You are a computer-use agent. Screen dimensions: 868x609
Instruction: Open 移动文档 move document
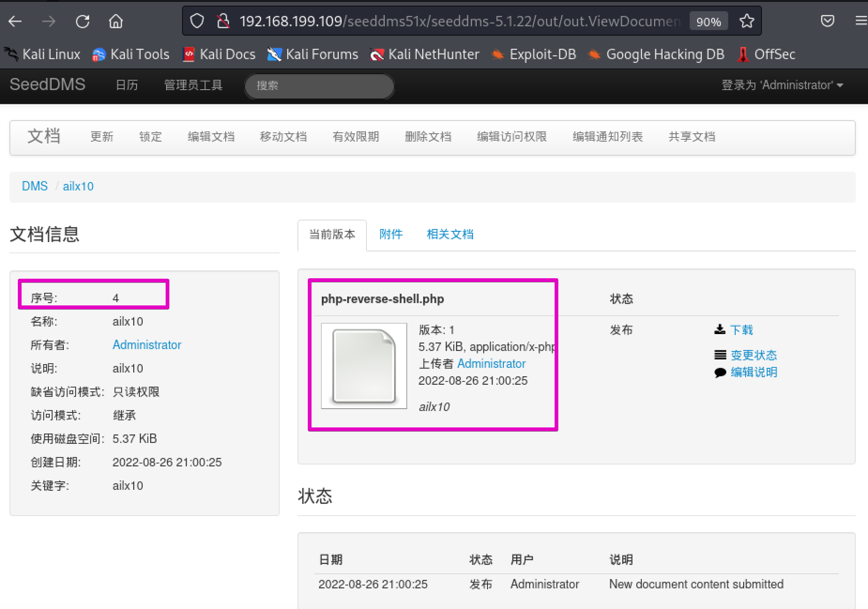coord(283,137)
